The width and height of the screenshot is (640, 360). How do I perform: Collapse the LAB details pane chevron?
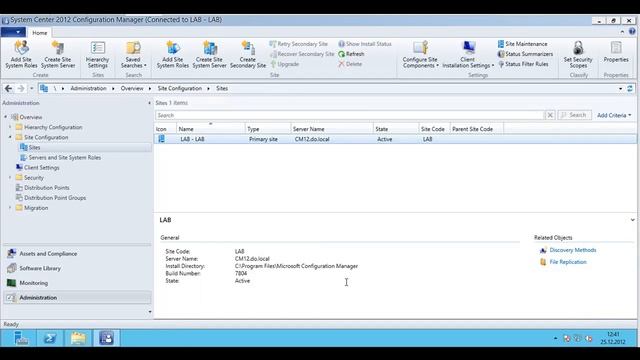tap(632, 220)
